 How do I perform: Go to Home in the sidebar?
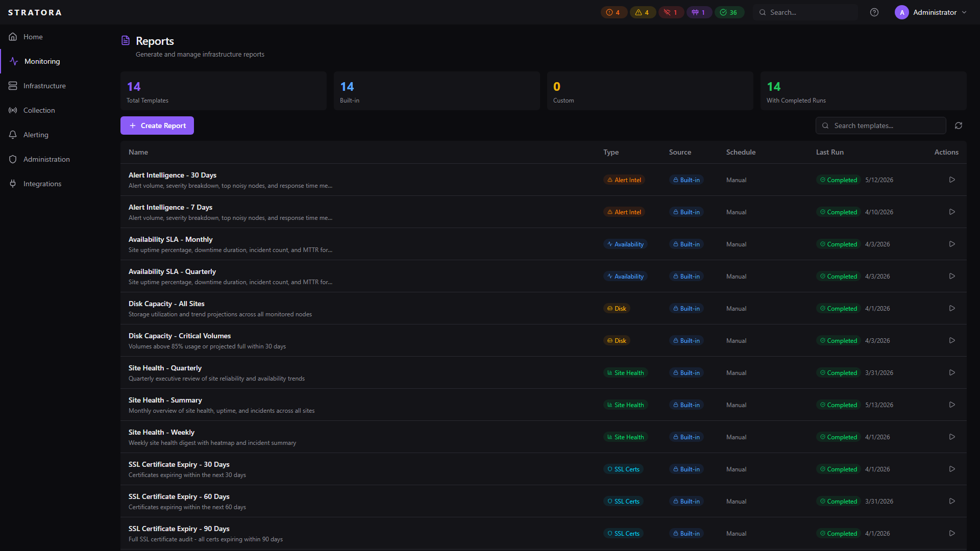tap(56, 37)
